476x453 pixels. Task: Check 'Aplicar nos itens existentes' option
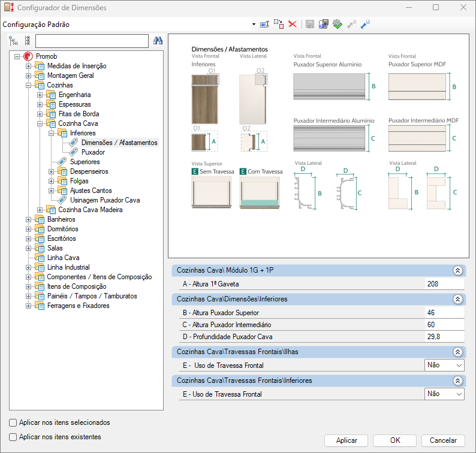coord(13,437)
